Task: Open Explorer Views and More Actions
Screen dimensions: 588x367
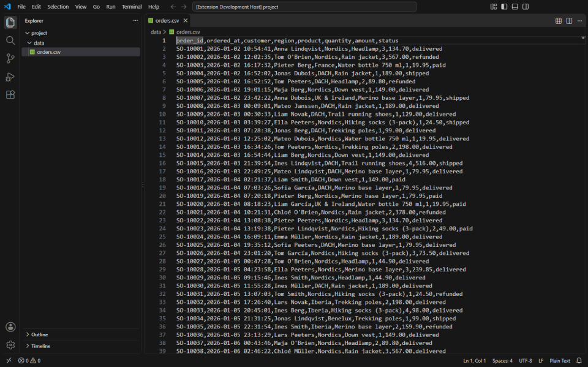Action: (135, 21)
